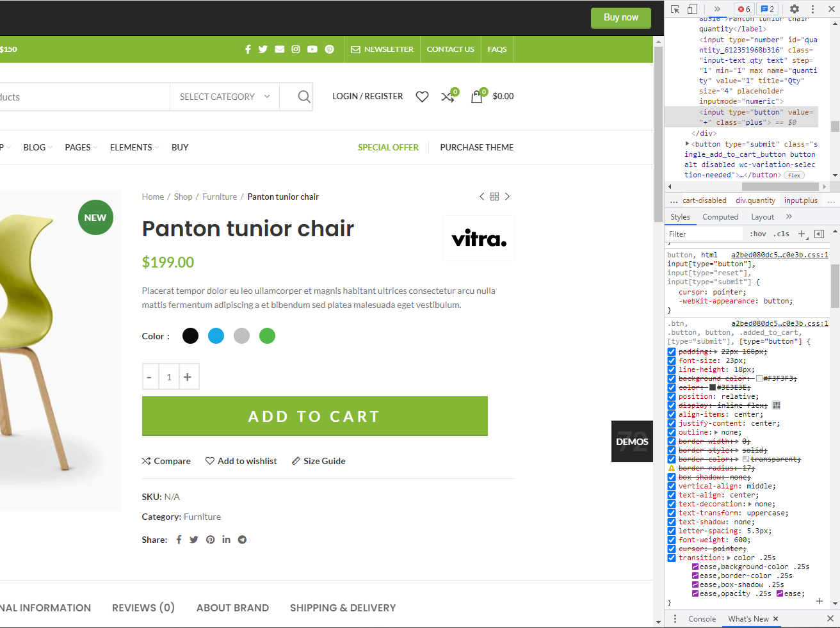Activate the inspect element picker tool
Screen dimensions: 840x628
[x=675, y=9]
